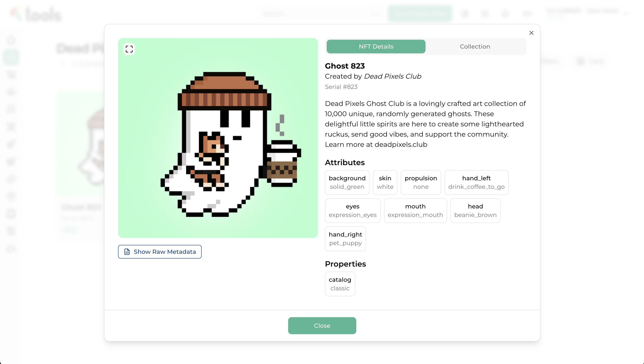Select the background solid_green attribute chip

click(347, 182)
